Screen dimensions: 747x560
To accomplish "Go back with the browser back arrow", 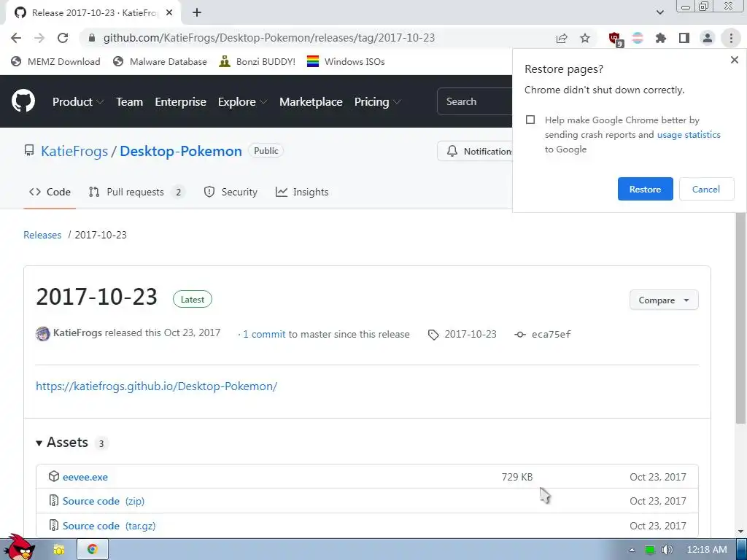I will click(x=16, y=38).
